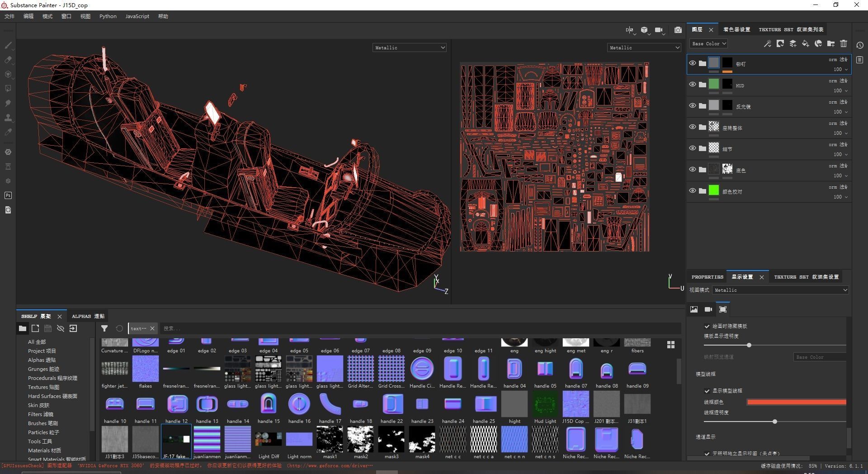Select the Textures 贴图 shelf category

point(43,387)
